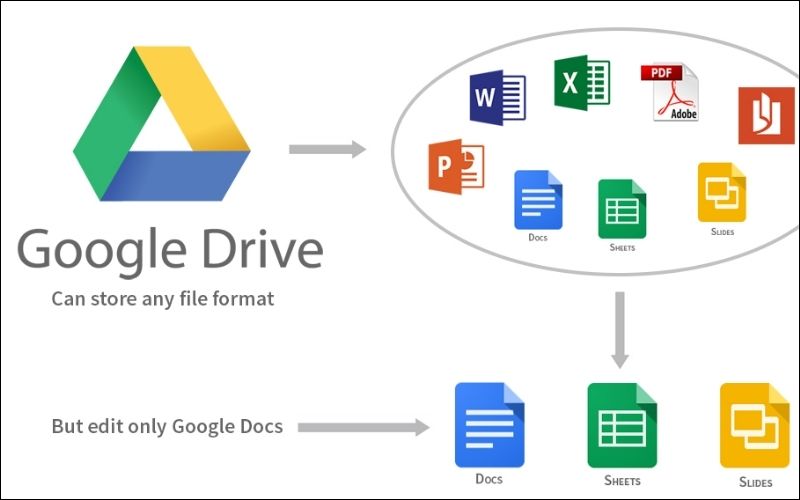
Task: Select the "Can store any file format" caption
Action: pos(163,298)
